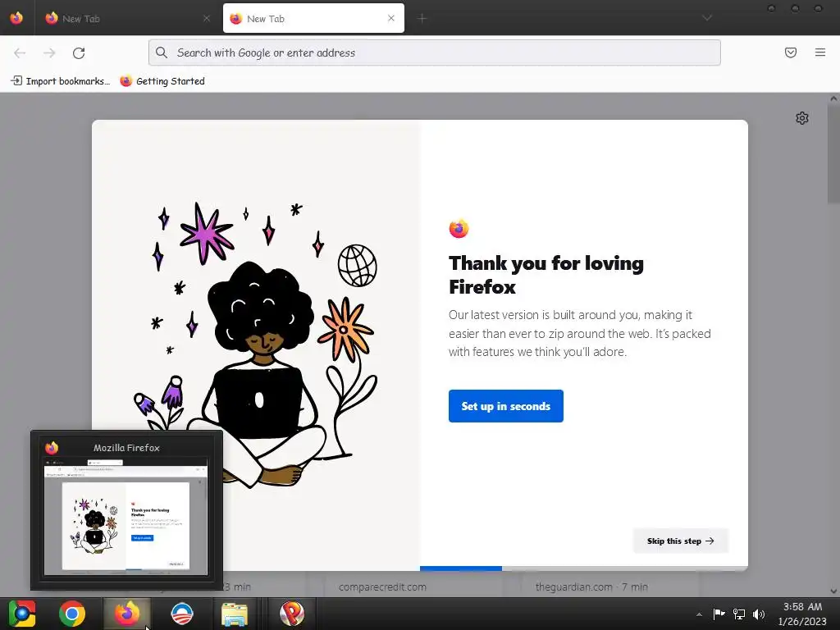Click the Action Center flag icon

coord(719,614)
